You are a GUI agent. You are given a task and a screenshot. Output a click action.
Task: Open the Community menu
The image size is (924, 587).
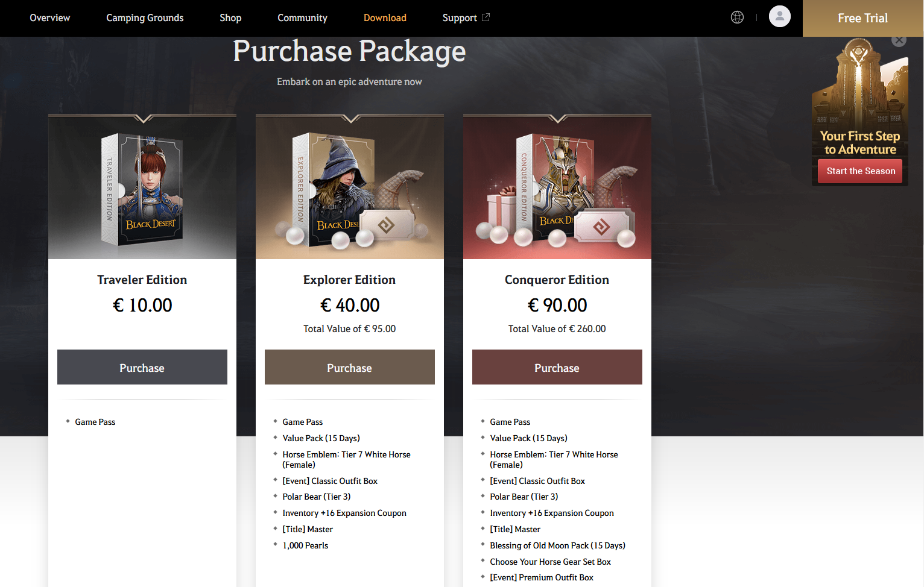(x=302, y=18)
